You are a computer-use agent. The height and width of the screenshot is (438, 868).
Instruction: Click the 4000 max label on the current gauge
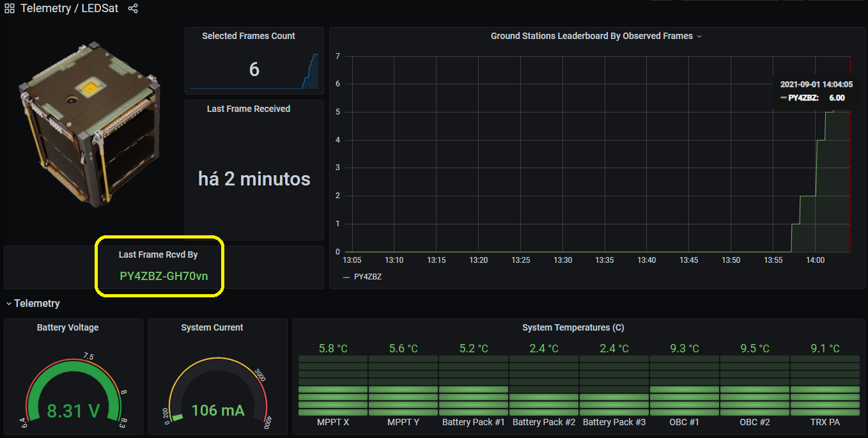point(268,423)
